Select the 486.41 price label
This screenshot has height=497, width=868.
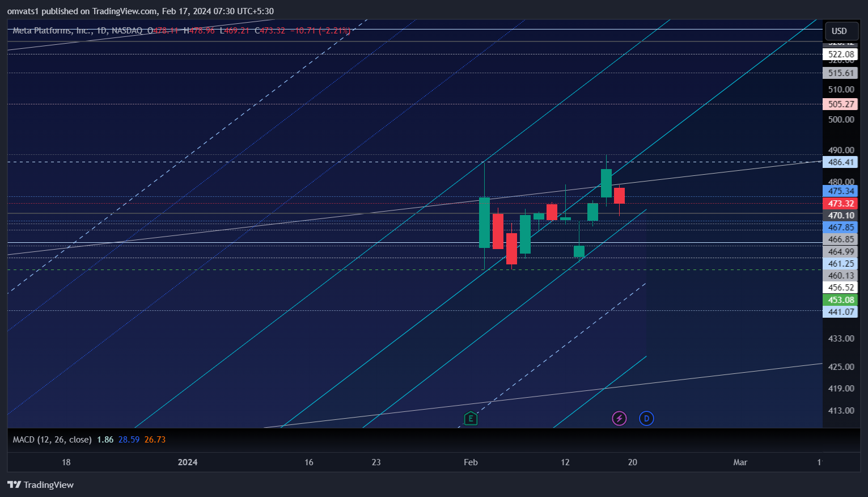point(841,162)
